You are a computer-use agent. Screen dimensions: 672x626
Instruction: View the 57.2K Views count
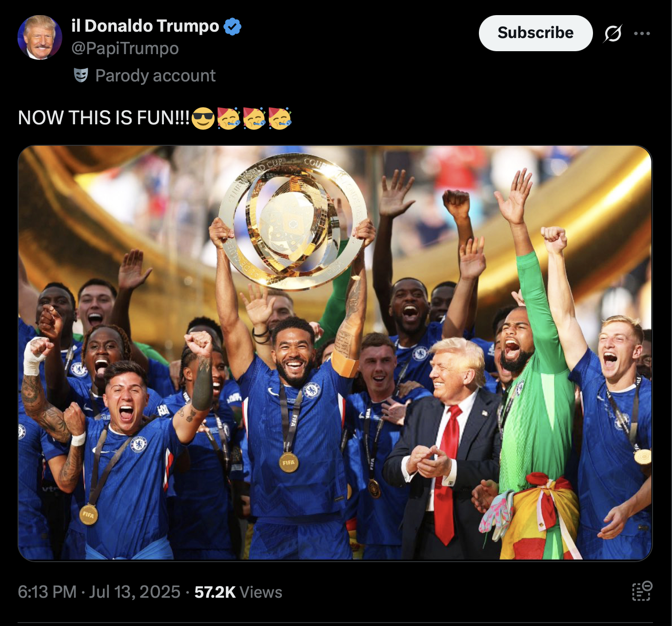click(x=238, y=591)
